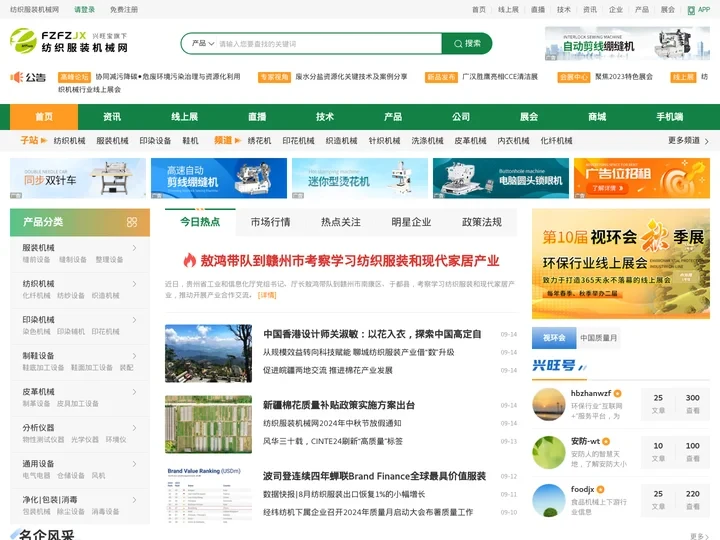Expand 更多频道 arrow
Image resolution: width=720 pixels, height=540 pixels.
click(x=706, y=141)
